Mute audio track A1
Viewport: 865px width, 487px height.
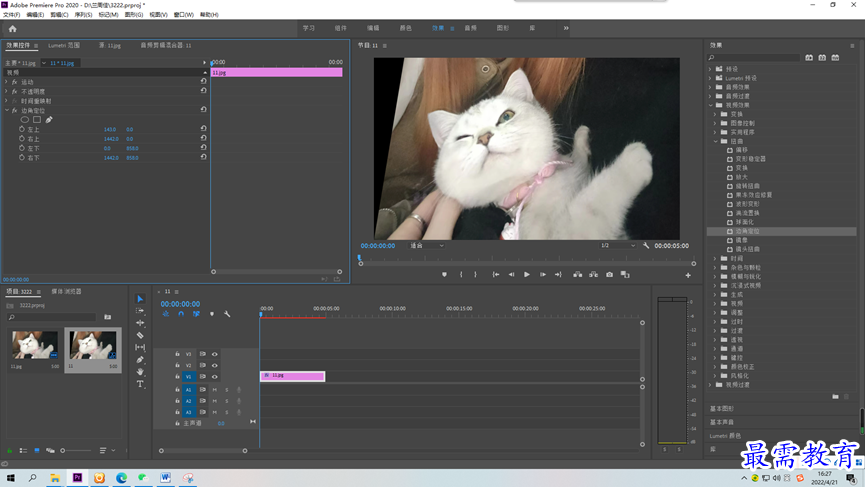pyautogui.click(x=215, y=390)
